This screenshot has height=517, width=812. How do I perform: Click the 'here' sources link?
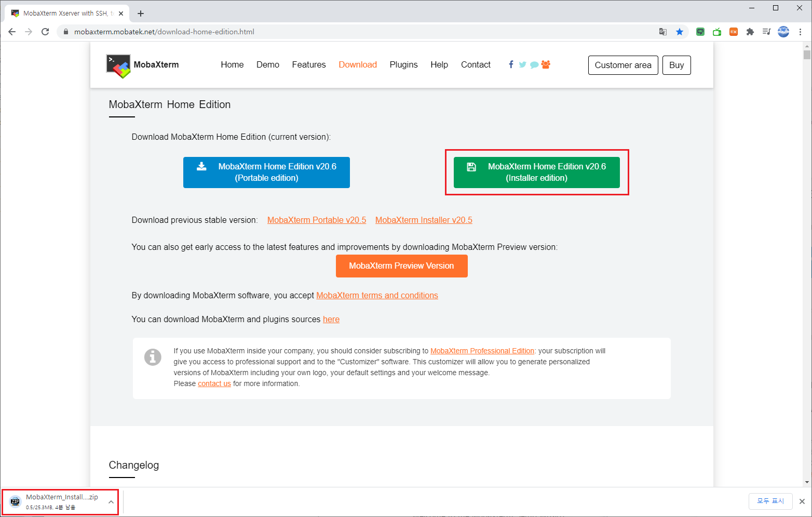(x=331, y=320)
